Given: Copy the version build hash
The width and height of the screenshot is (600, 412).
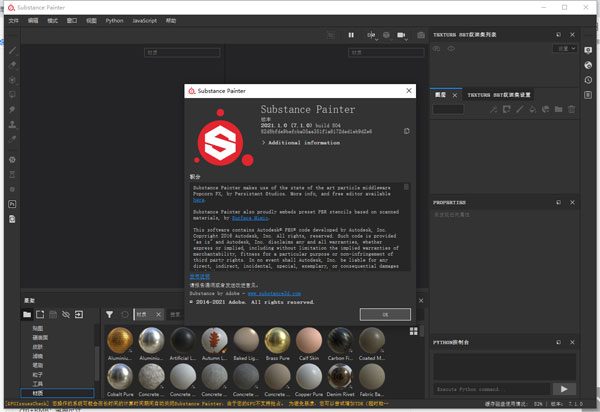Looking at the screenshot, I should pyautogui.click(x=406, y=131).
